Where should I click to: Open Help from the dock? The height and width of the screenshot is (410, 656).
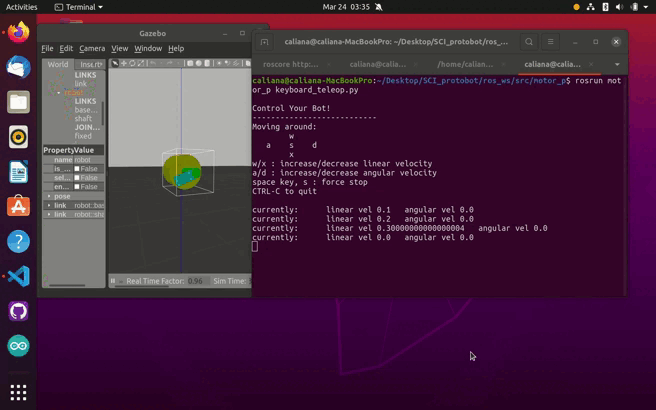point(18,241)
